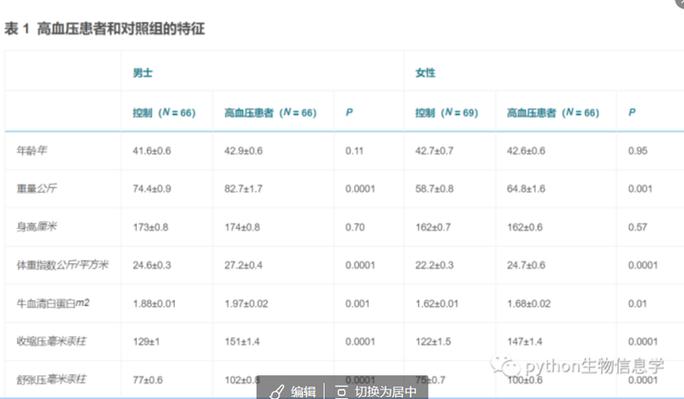Click the cell 147±1.4
This screenshot has width=684, height=399.
525,341
